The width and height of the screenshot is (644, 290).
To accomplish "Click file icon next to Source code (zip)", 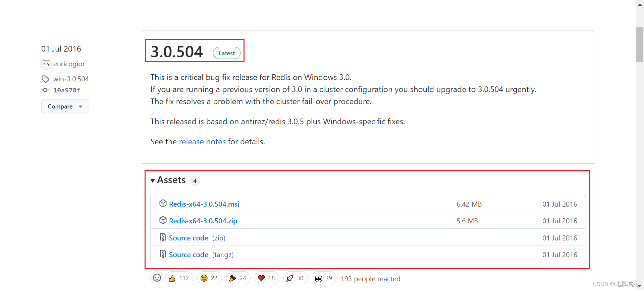I will (163, 237).
